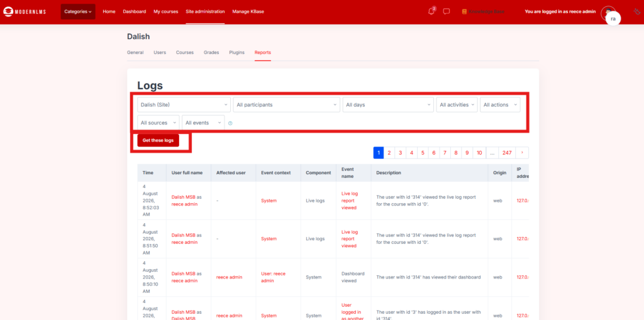Image resolution: width=644 pixels, height=320 pixels.
Task: Open the All days dropdown
Action: pos(388,105)
